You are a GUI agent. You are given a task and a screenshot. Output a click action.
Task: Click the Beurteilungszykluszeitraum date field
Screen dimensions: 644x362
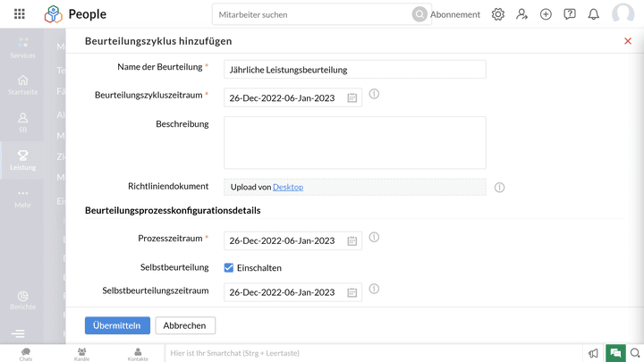click(x=292, y=97)
